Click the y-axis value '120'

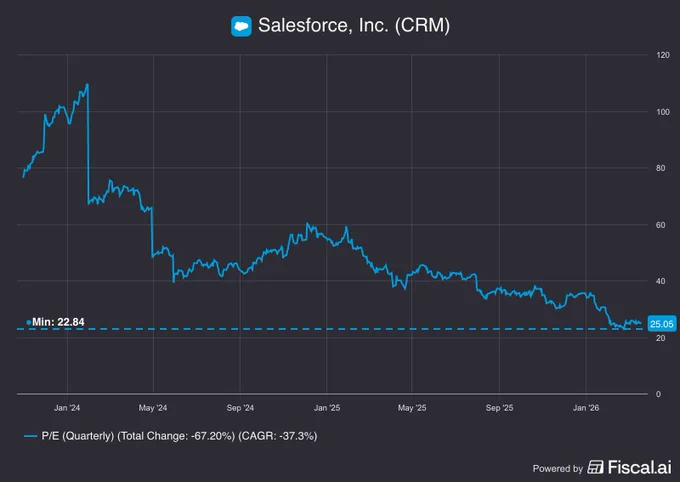point(663,55)
